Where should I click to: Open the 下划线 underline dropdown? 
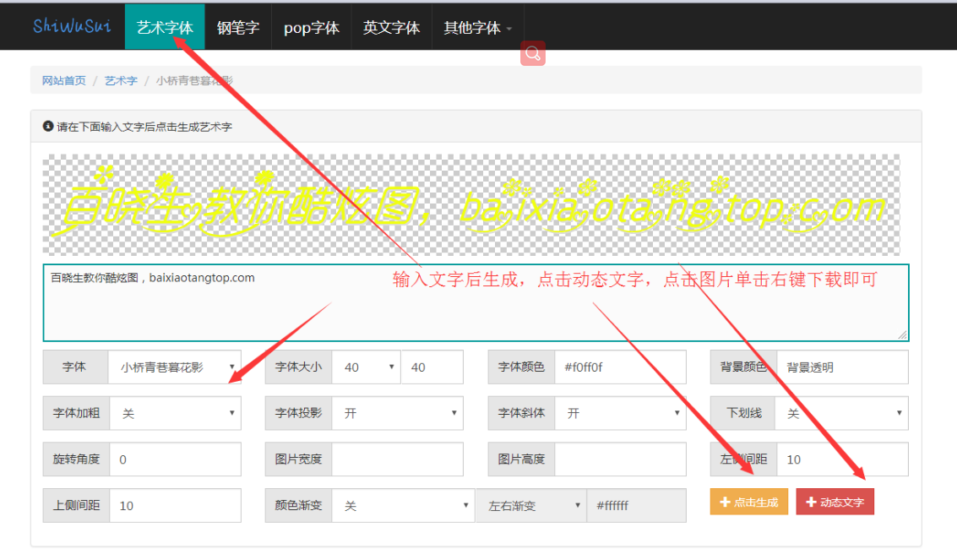click(842, 413)
